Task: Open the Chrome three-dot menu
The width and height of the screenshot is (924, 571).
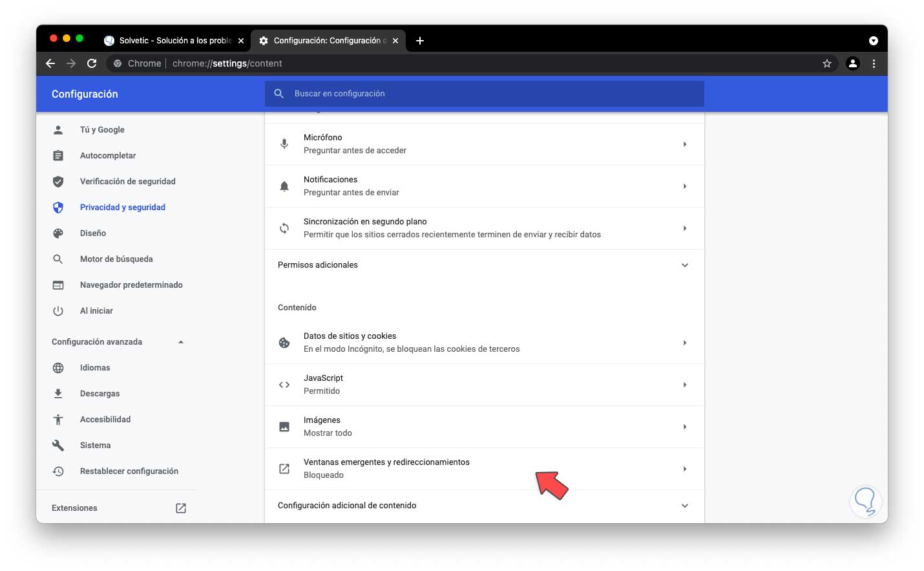Action: pos(874,63)
